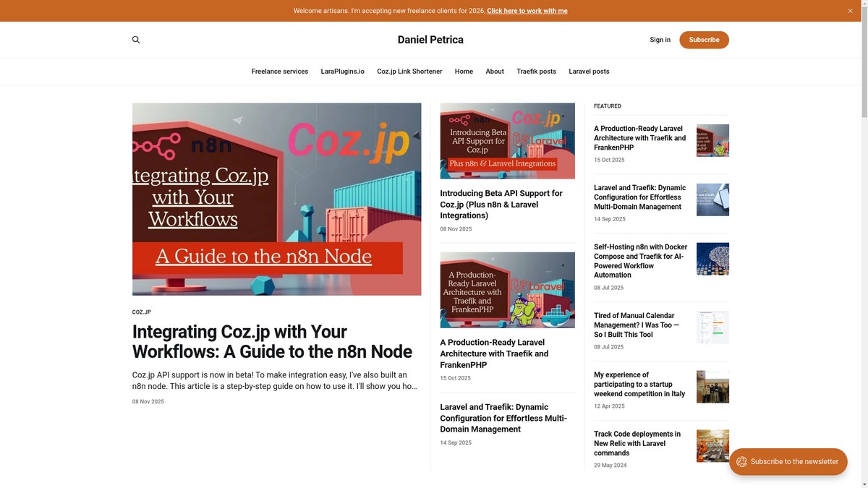868x488 pixels.
Task: Open featured Laravel and Traefik small thumbnail
Action: [712, 200]
